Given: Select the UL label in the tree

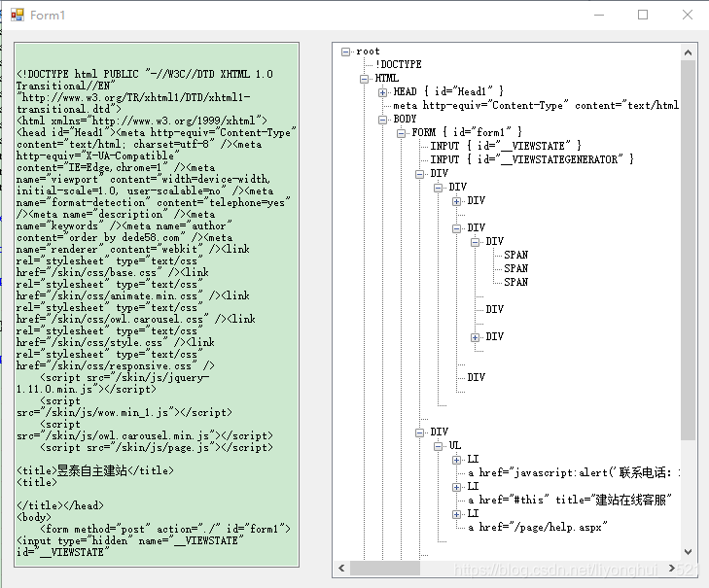Looking at the screenshot, I should [x=455, y=446].
